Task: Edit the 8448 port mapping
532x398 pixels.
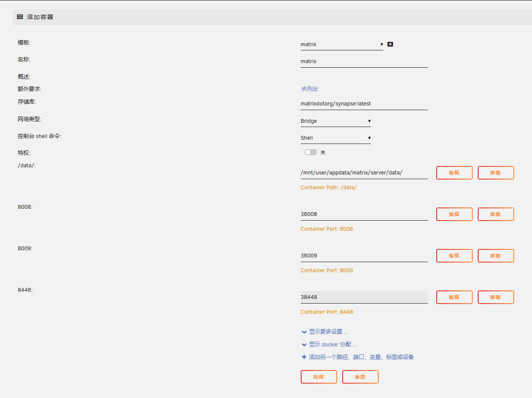Action: [454, 297]
